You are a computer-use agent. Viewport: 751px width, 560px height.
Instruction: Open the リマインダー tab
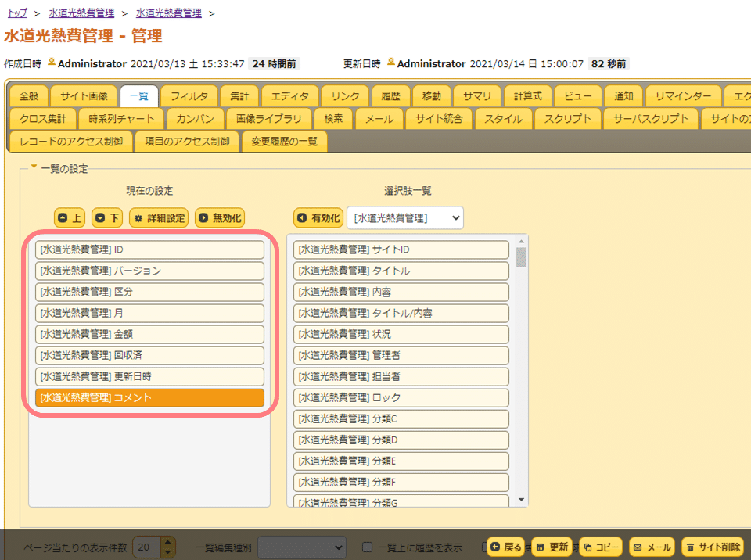(x=683, y=96)
